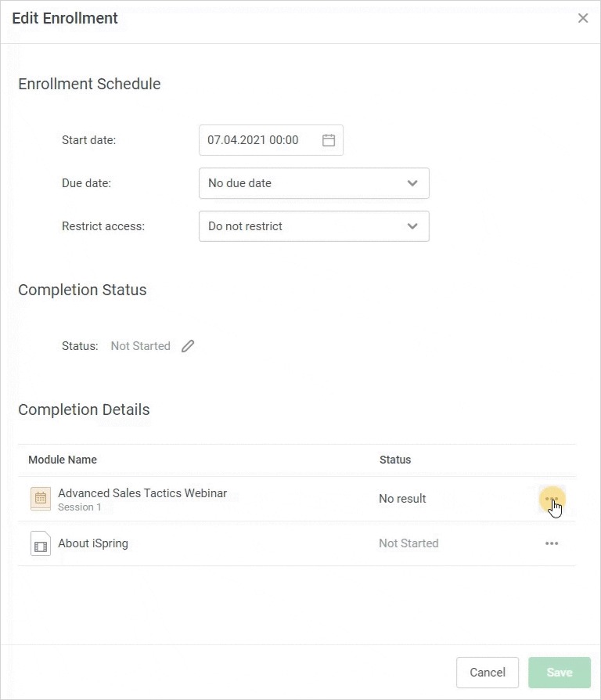Click the About iSpring video file icon
Image resolution: width=601 pixels, height=700 pixels.
tap(41, 543)
